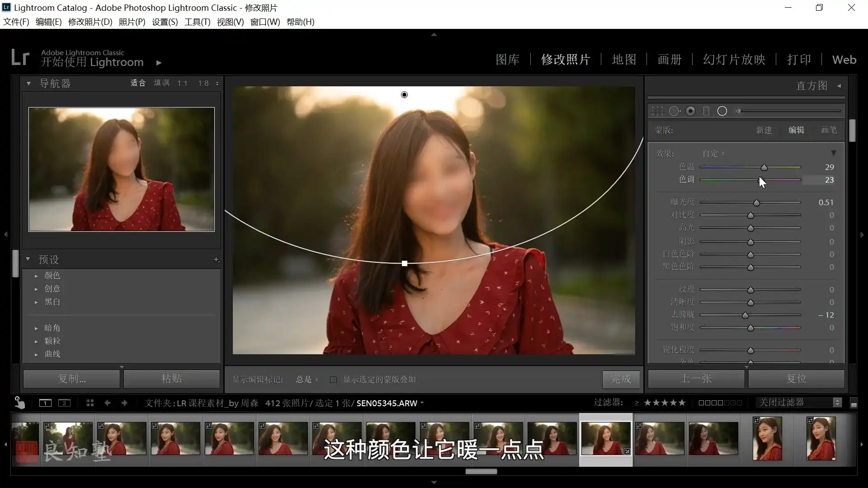Select the Crop Overlay tool
Screen dimensions: 868x488
pyautogui.click(x=657, y=111)
